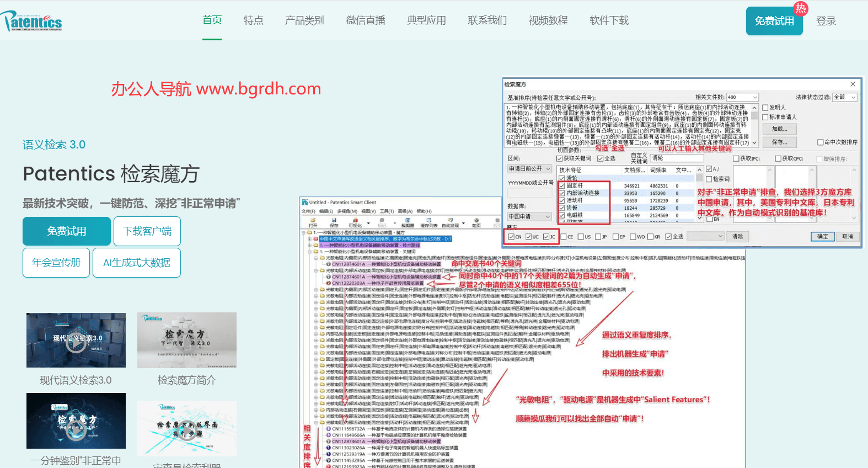Expand the 中国申请 database dropdown
Image resolution: width=868 pixels, height=468 pixels.
coord(529,216)
